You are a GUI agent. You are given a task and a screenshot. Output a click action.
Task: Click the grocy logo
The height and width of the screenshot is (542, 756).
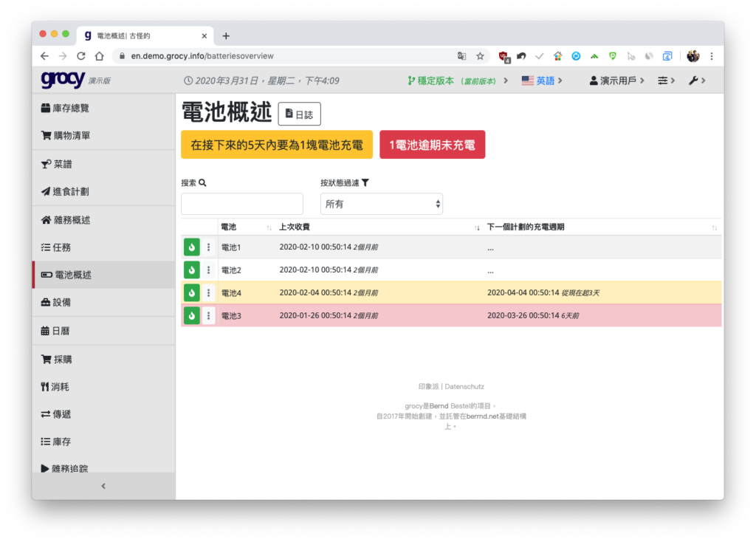63,80
